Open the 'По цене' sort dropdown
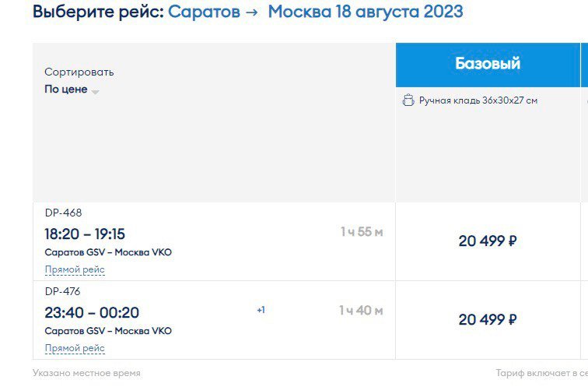 (72, 90)
